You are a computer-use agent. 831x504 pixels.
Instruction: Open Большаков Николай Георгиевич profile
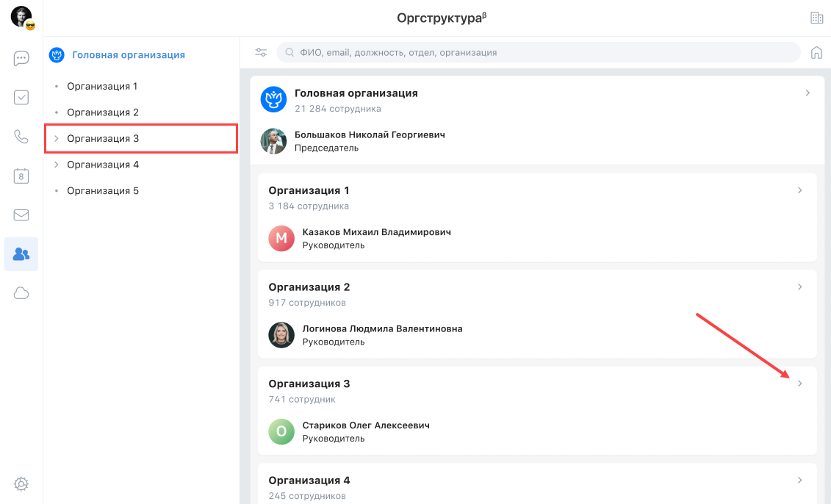pos(369,135)
